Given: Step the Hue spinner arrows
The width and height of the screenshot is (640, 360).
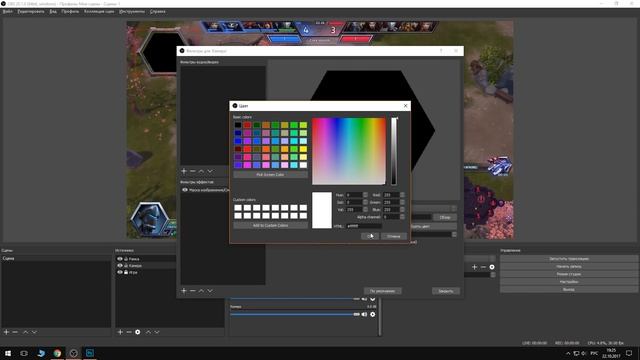Looking at the screenshot, I should coord(365,195).
